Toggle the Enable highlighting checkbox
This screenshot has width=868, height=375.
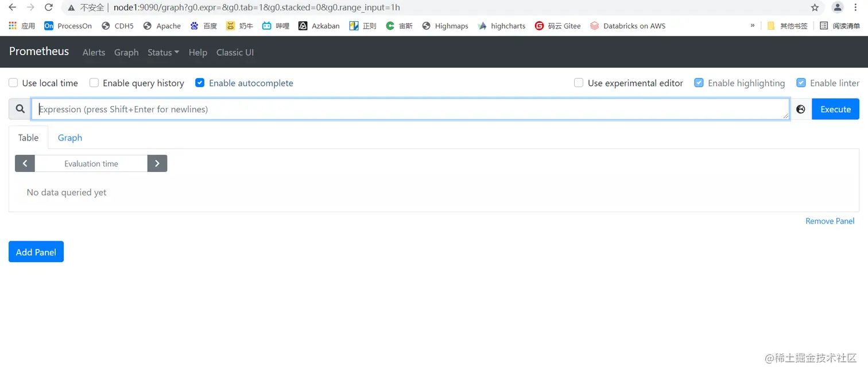point(699,83)
